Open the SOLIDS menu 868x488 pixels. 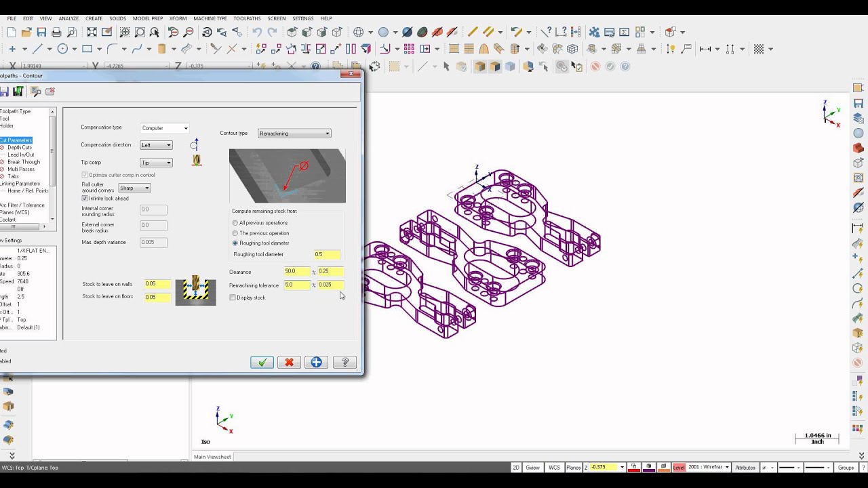pos(117,18)
